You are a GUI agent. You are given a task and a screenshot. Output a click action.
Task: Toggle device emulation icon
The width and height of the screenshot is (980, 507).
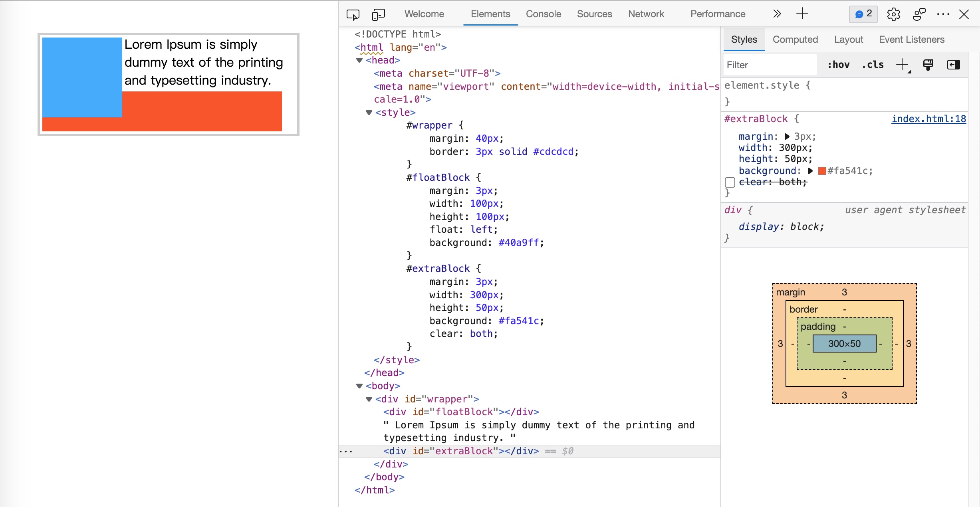[378, 14]
